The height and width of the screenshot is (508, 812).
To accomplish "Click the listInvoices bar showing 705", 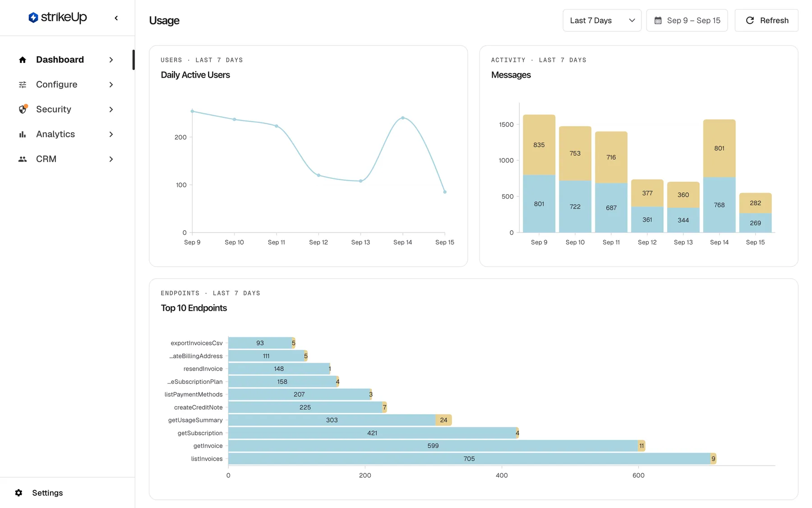I will [x=469, y=459].
